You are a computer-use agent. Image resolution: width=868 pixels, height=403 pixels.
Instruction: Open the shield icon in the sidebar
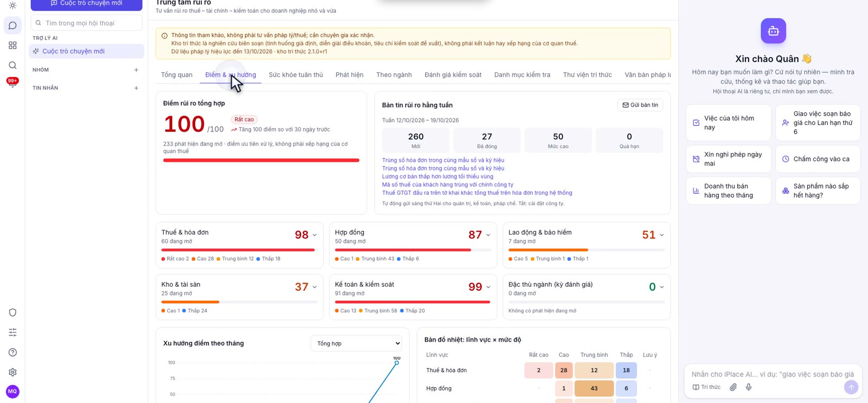pyautogui.click(x=12, y=312)
